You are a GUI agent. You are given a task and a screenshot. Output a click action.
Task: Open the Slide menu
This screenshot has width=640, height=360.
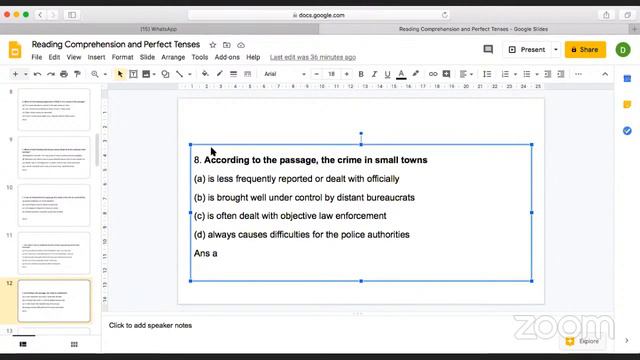[x=147, y=57]
